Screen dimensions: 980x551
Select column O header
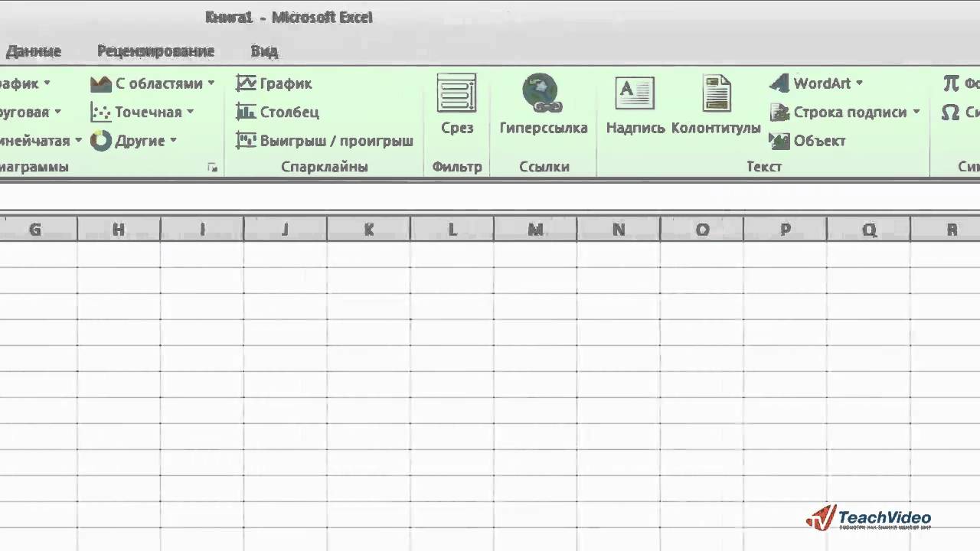coord(702,230)
